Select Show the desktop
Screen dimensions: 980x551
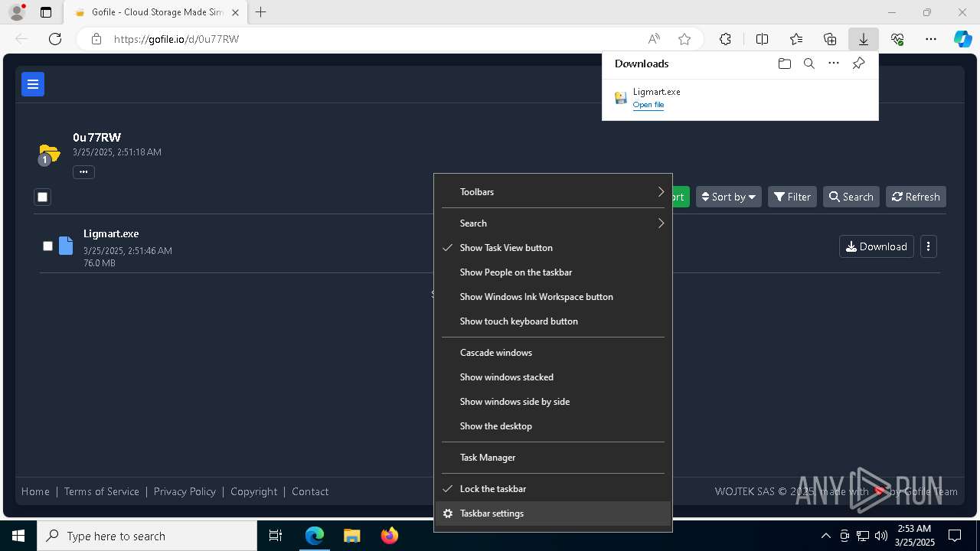tap(553, 426)
